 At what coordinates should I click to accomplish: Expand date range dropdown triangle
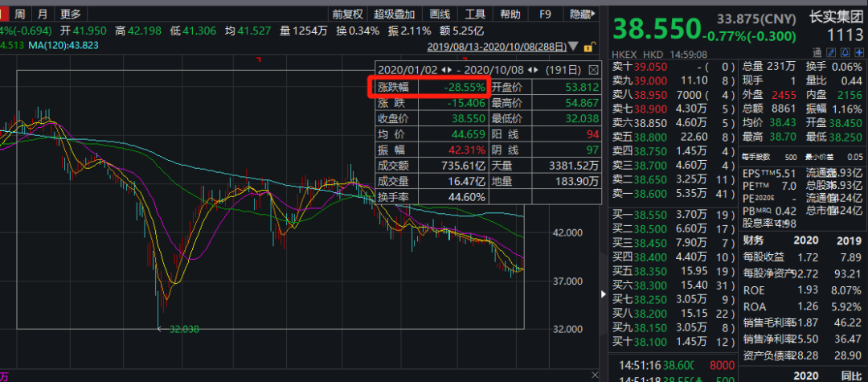[571, 47]
